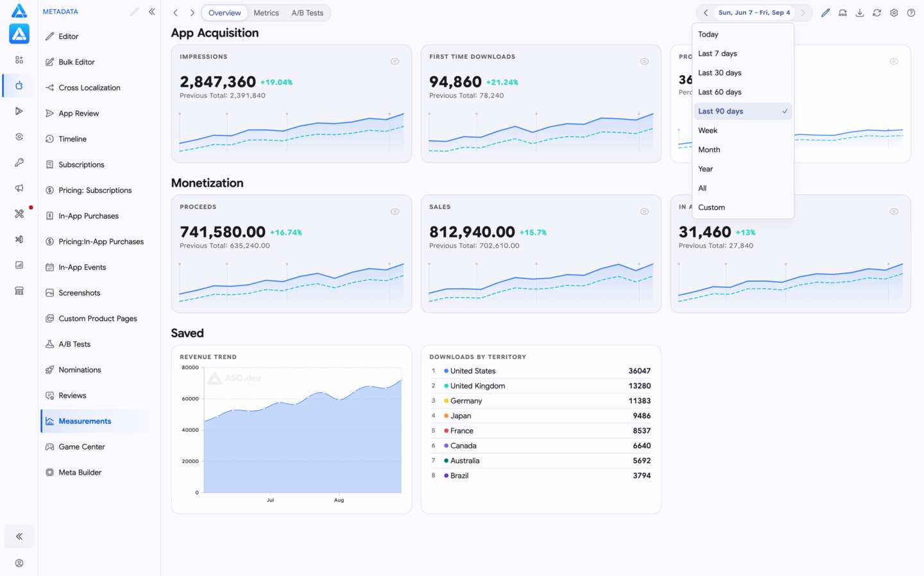This screenshot has height=576, width=924.
Task: Open Pricing: Subscriptions in the sidebar
Action: click(98, 191)
